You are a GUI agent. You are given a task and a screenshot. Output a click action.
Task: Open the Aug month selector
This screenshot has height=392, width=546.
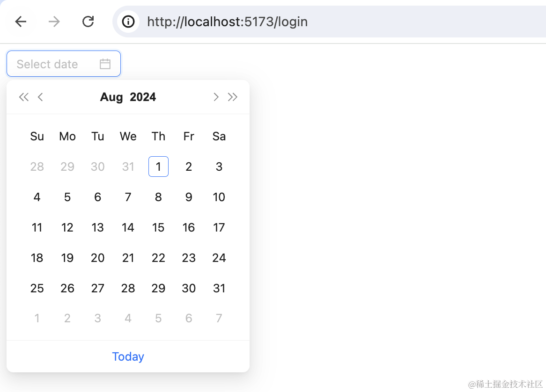point(111,97)
